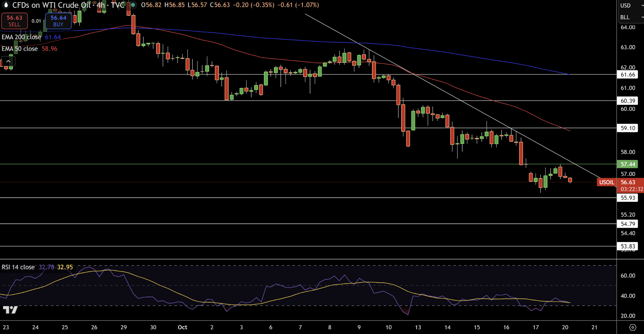The width and height of the screenshot is (644, 334).
Task: Open the BLL unit dropdown
Action: (x=631, y=17)
